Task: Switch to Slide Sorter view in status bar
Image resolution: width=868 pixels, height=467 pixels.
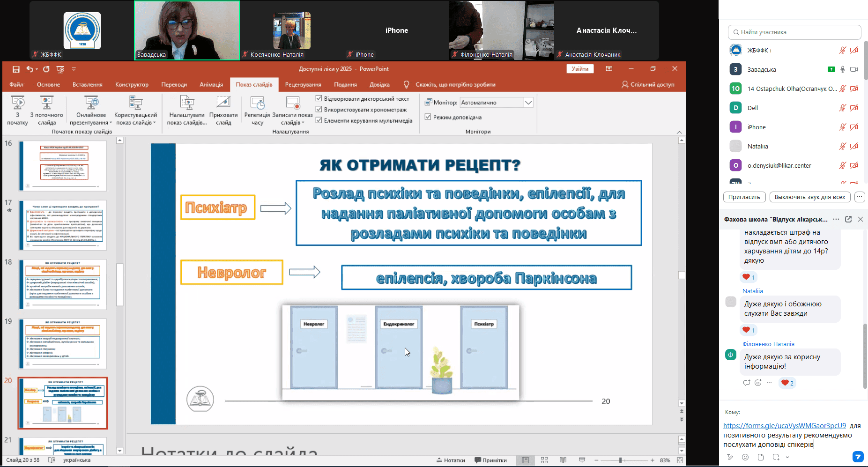Action: [544, 460]
